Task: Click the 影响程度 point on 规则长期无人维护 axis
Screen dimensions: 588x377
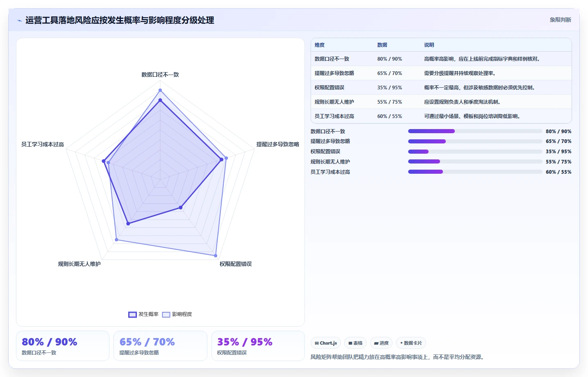Action: coord(116,240)
